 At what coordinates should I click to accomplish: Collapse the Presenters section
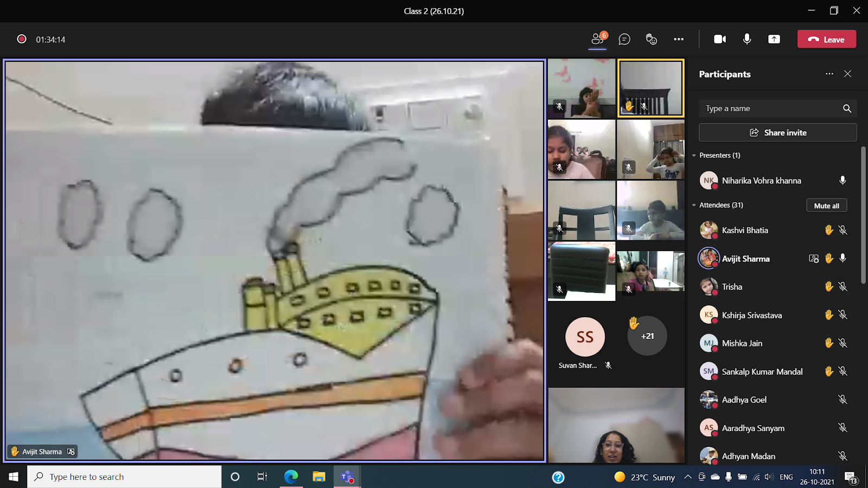click(694, 155)
